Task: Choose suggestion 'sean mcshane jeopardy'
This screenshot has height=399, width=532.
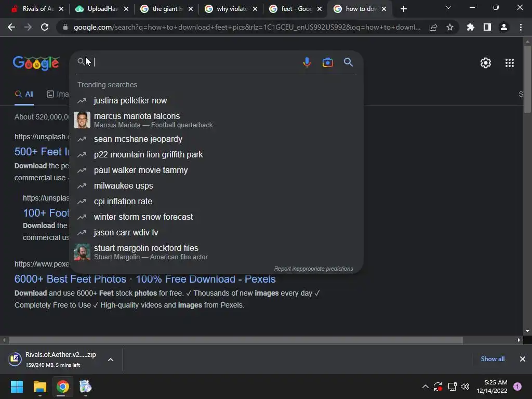Action: pyautogui.click(x=216, y=139)
